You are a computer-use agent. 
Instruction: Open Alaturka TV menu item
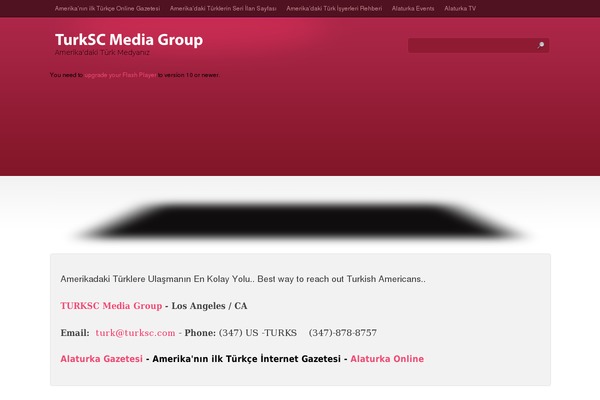[460, 8]
